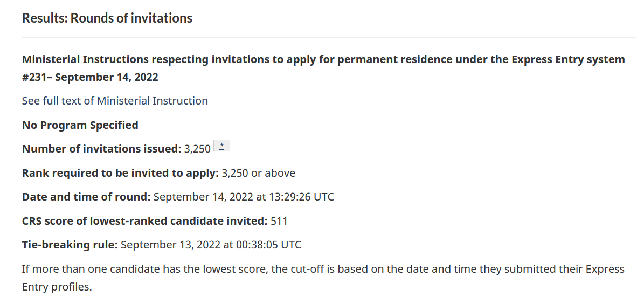The image size is (644, 304).
Task: Open the footnote asterisk beside invitations issued
Action: coord(221,146)
